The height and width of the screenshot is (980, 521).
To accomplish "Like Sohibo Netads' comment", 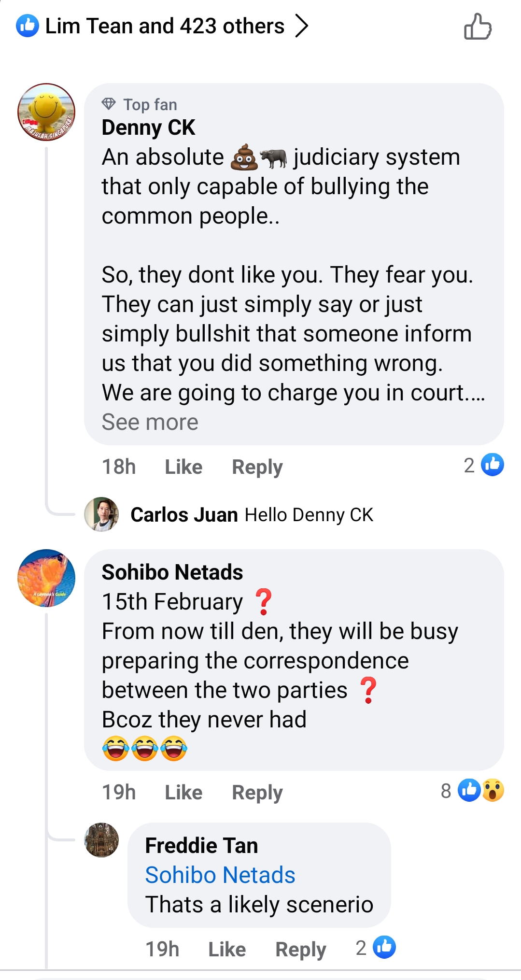I will (x=183, y=793).
